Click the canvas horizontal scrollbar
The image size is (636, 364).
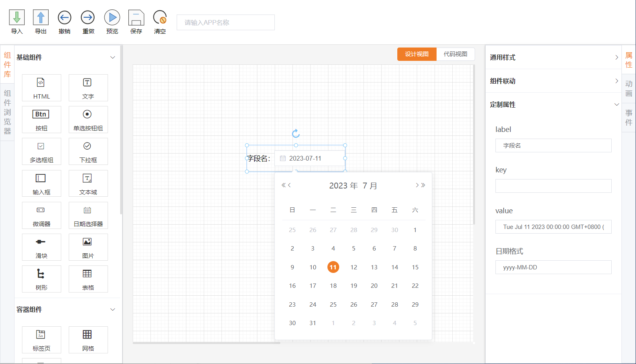207,343
